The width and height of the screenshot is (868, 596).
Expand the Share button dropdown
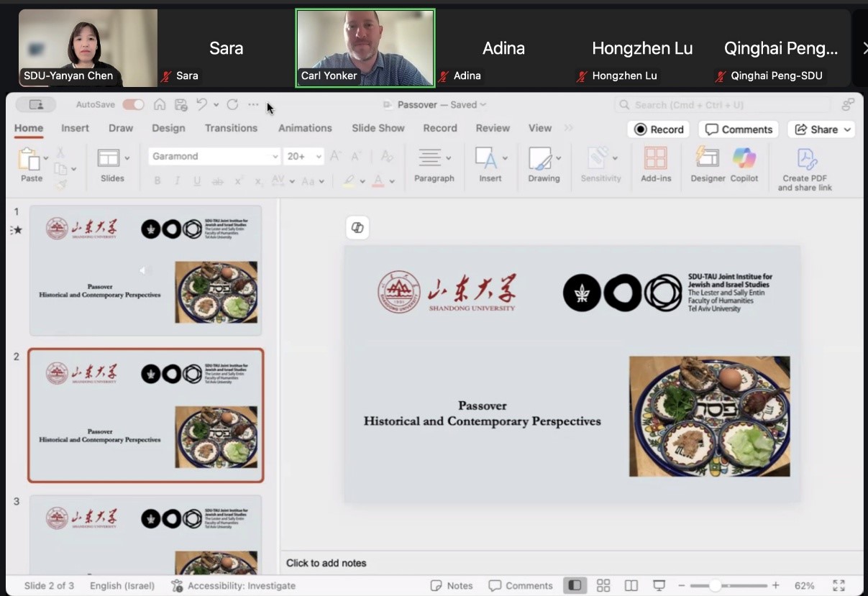(x=848, y=129)
